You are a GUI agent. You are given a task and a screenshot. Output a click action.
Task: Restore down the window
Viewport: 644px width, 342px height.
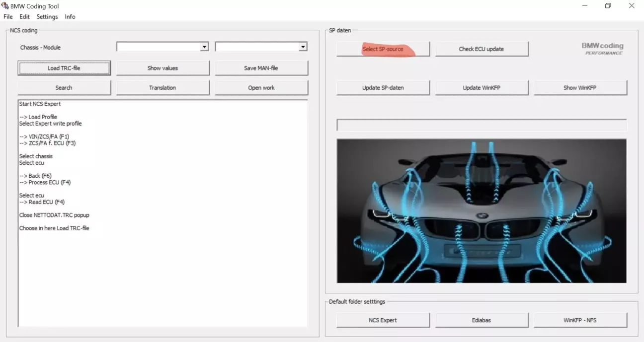point(608,6)
